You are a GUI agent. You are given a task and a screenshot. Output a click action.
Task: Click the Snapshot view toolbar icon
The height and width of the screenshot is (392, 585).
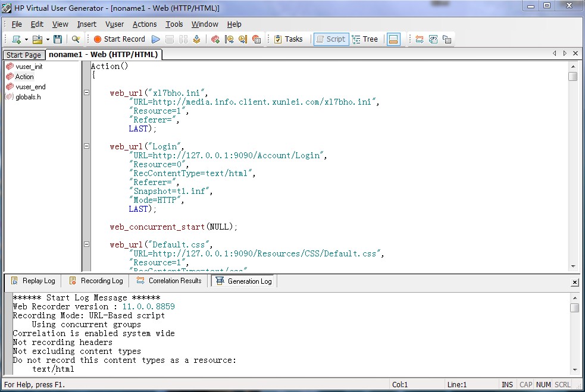click(447, 39)
